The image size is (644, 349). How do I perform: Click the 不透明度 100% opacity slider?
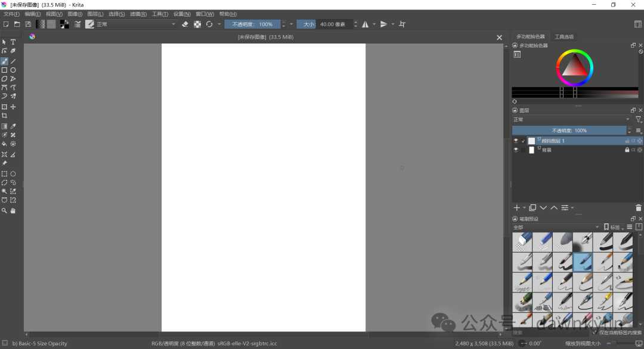click(569, 130)
